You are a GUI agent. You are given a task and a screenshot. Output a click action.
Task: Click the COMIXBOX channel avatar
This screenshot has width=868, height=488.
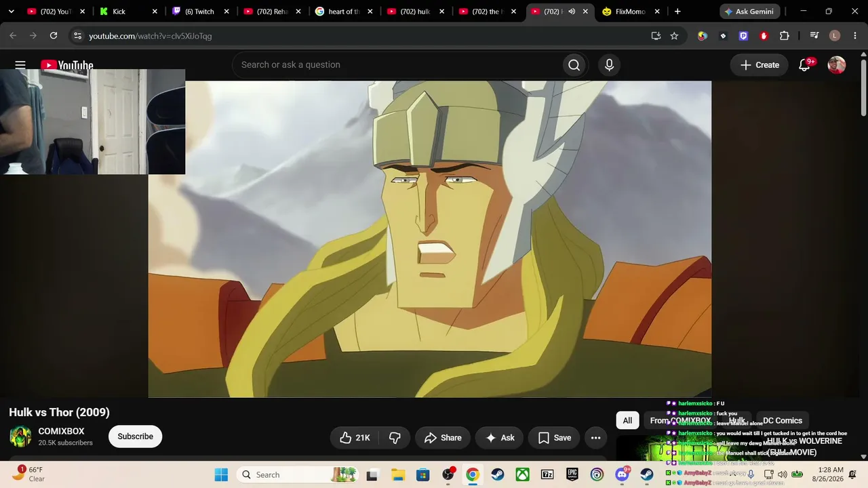[x=20, y=436]
